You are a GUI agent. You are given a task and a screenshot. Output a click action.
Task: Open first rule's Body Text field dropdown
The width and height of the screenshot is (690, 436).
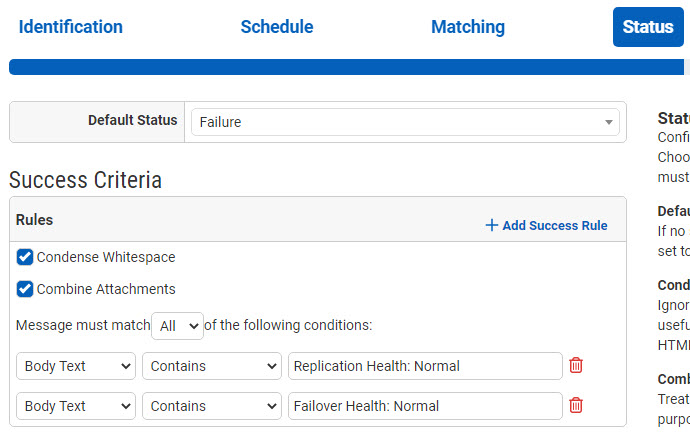76,366
